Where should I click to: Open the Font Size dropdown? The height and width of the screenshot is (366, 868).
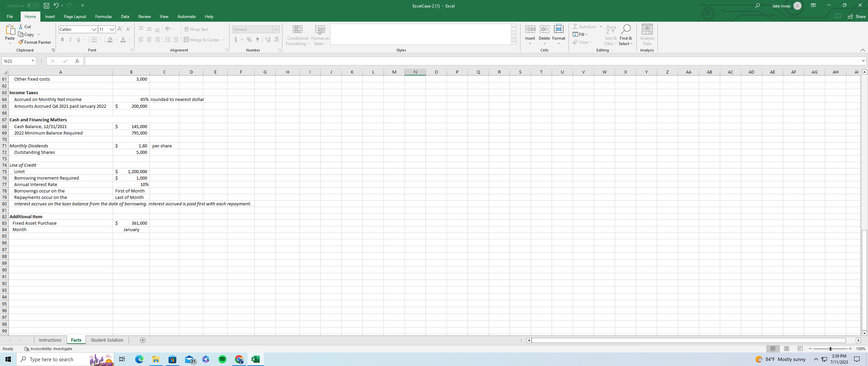(112, 29)
